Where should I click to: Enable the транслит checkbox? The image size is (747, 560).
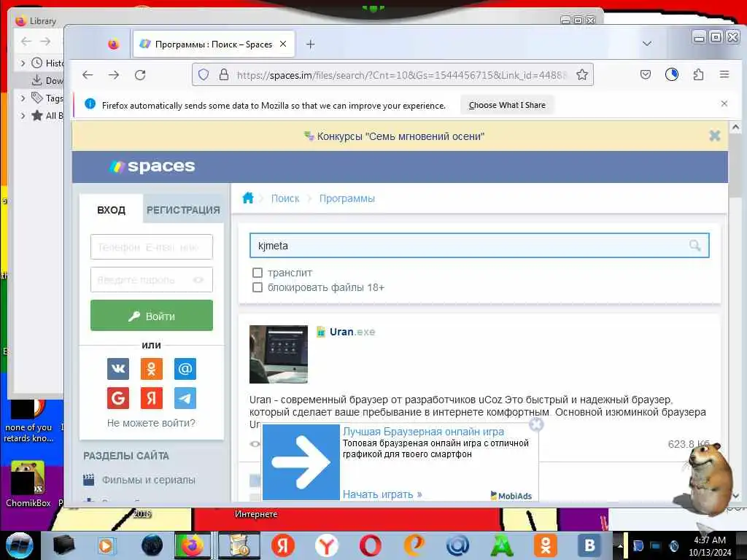point(258,273)
